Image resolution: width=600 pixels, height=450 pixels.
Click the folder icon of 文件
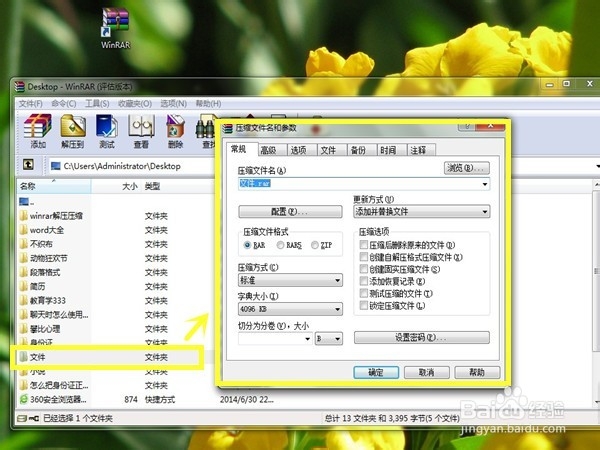tap(24, 357)
